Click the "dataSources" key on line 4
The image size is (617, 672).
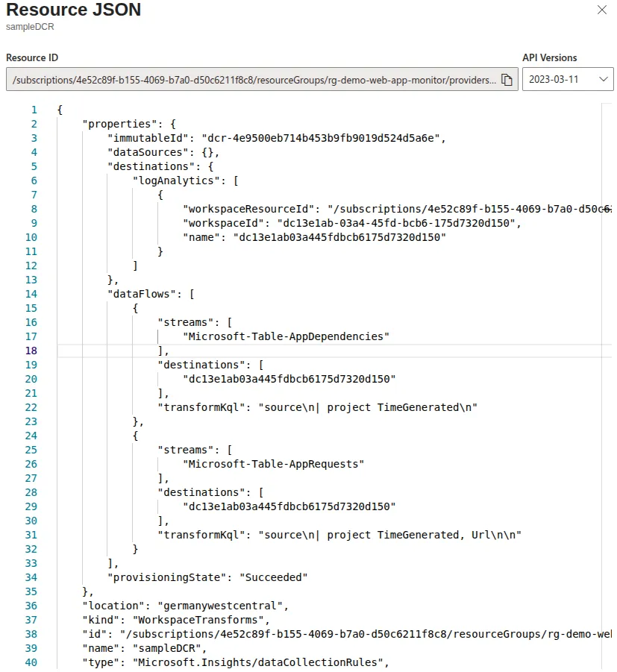pos(148,152)
